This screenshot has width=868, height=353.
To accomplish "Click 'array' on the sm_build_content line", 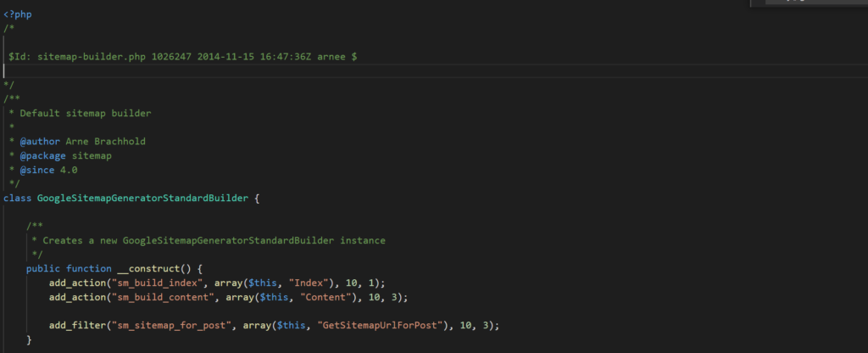I will tap(240, 298).
